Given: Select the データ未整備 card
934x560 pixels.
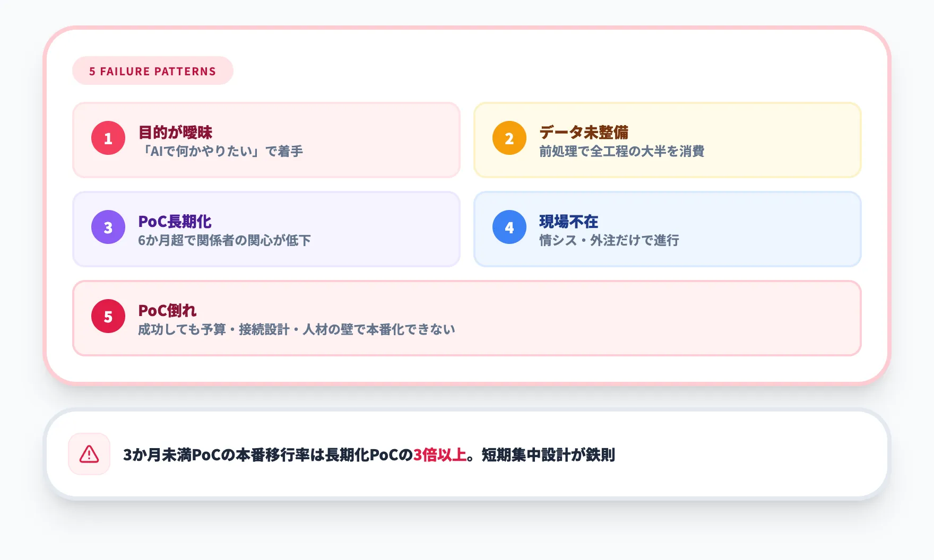Looking at the screenshot, I should (x=668, y=139).
